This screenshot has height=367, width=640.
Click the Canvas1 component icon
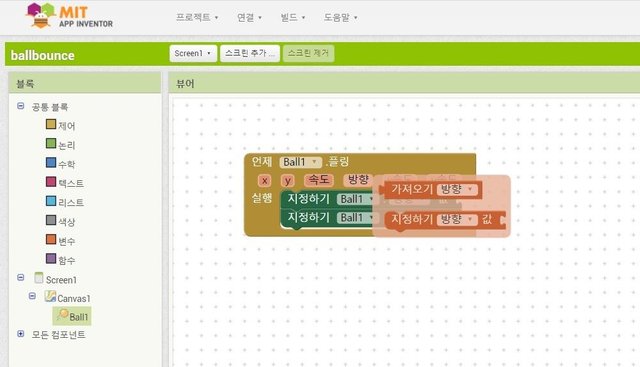(50, 296)
